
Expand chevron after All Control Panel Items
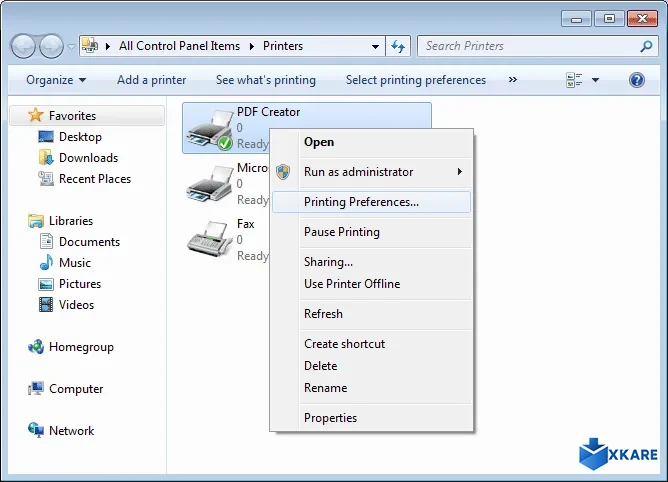[x=252, y=46]
